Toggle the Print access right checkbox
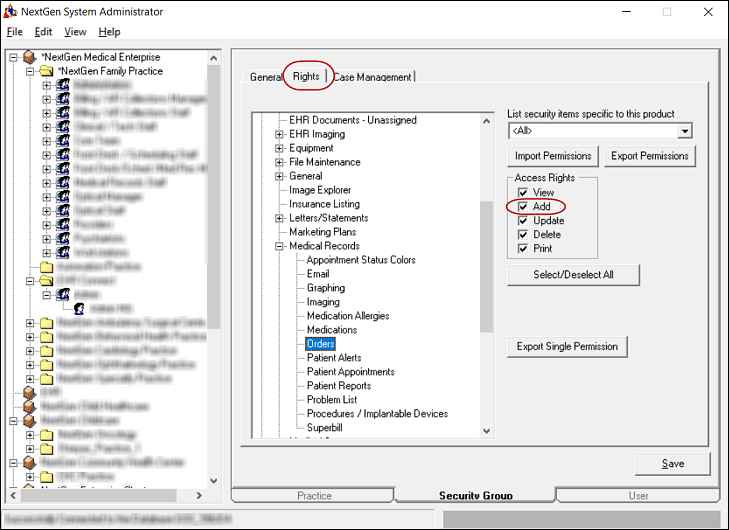 point(523,249)
